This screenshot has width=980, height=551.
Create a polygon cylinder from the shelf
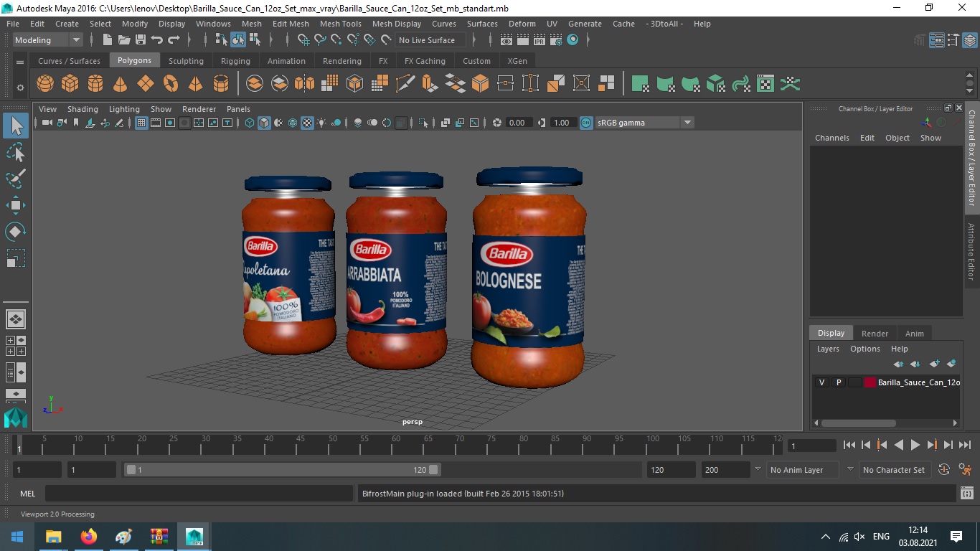[95, 84]
